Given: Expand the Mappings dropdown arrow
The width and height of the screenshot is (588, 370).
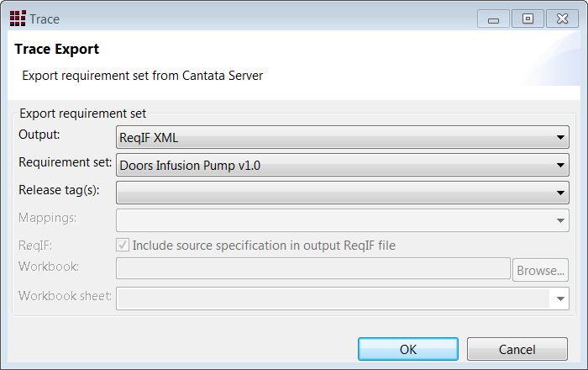Looking at the screenshot, I should click(560, 220).
